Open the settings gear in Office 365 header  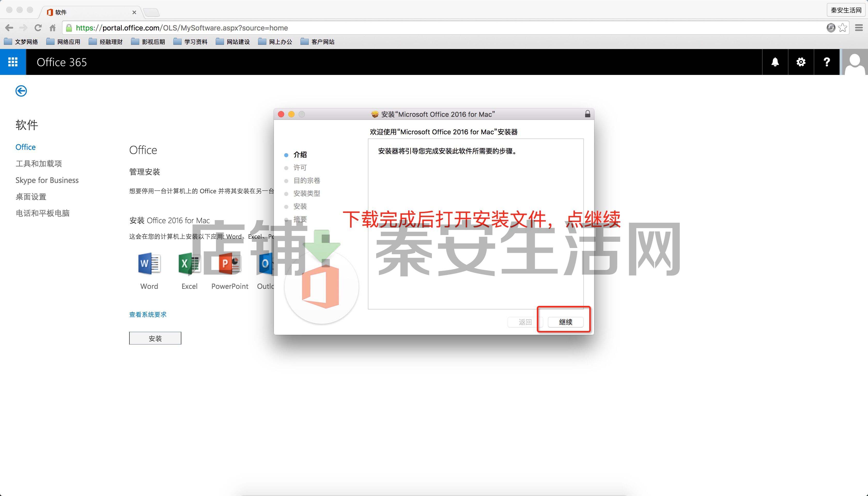(x=801, y=62)
